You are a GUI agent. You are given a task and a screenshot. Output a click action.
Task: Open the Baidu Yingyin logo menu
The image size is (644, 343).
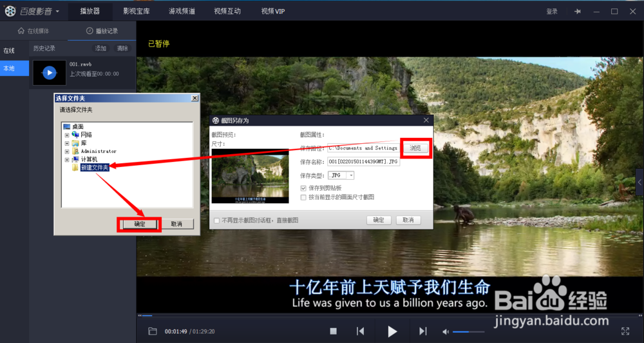click(32, 11)
